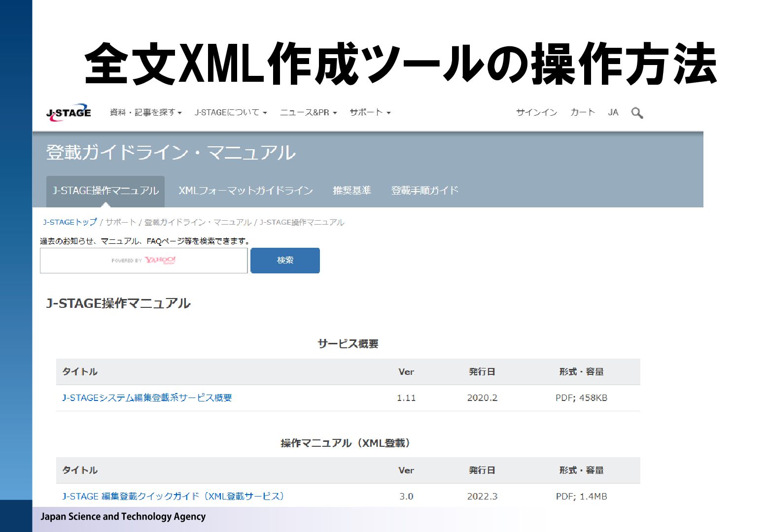Open the カート link
The height and width of the screenshot is (532, 769).
pos(583,112)
